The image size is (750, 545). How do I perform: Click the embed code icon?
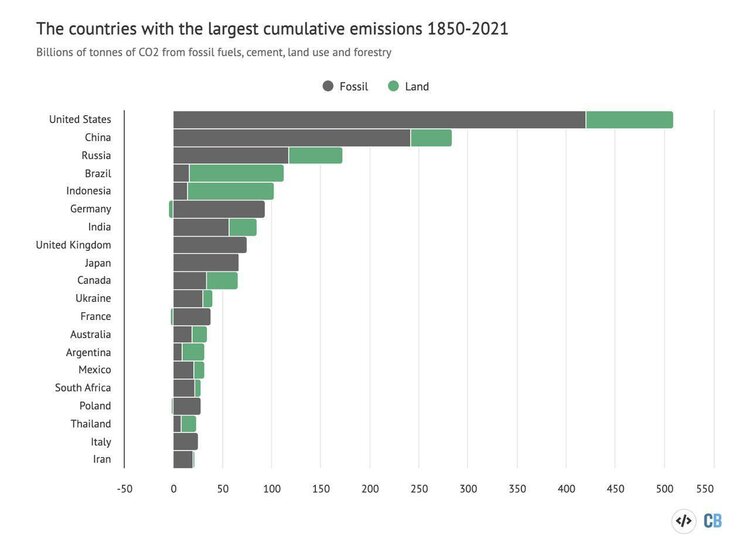[x=684, y=521]
